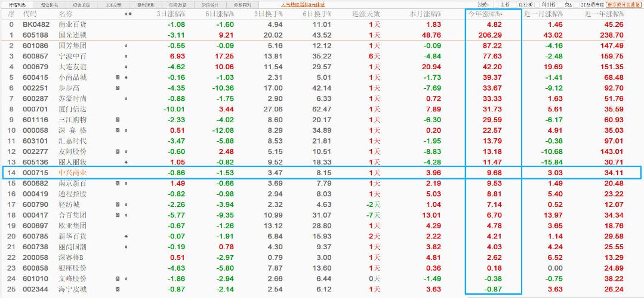Select the highlighted stock code 000715
This screenshot has width=644, height=298.
click(35, 173)
